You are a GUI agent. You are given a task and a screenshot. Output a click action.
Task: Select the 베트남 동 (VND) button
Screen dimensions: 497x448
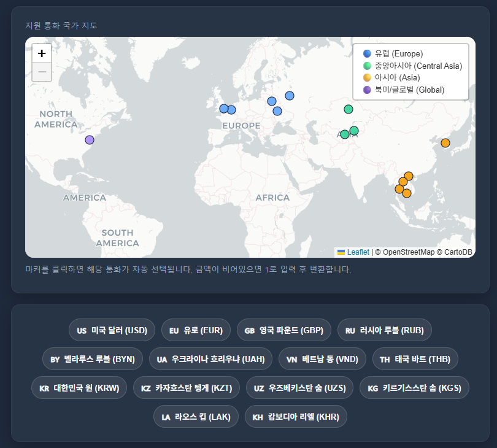pos(322,358)
